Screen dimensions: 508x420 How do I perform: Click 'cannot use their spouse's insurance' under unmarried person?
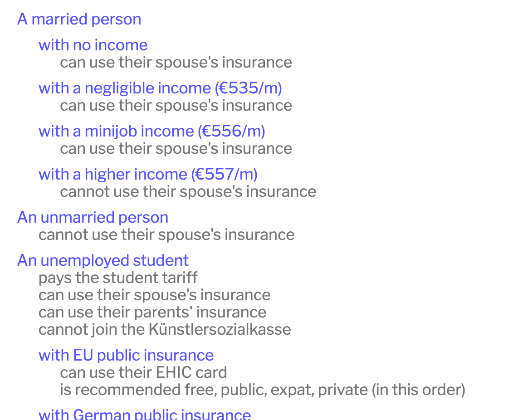[166, 234]
